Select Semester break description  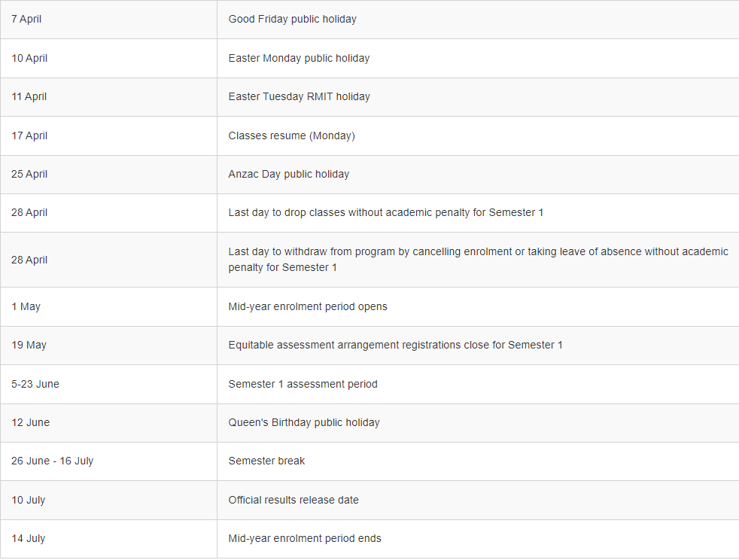(266, 461)
